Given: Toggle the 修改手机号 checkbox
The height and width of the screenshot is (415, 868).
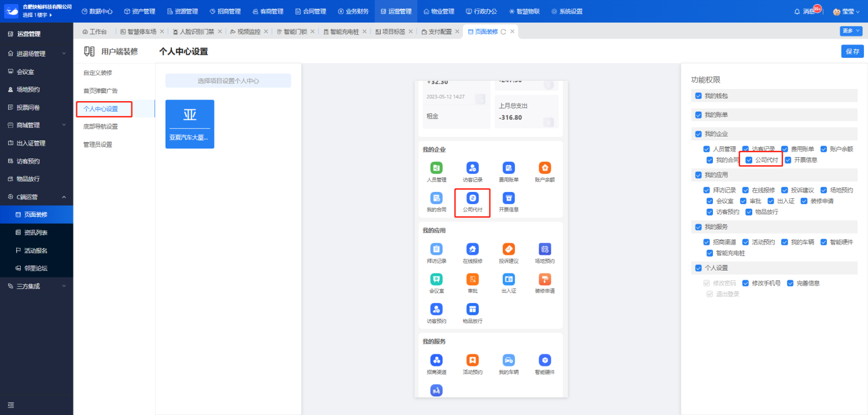Looking at the screenshot, I should coord(745,283).
